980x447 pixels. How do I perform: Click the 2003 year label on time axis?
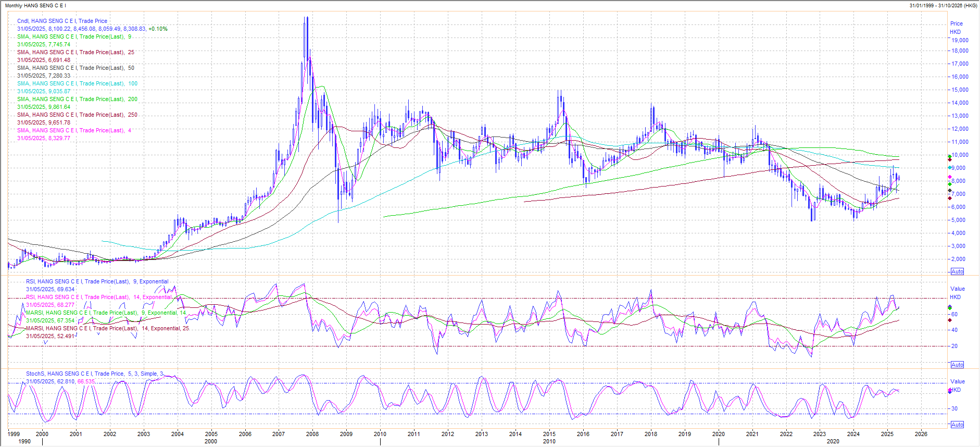144,434
